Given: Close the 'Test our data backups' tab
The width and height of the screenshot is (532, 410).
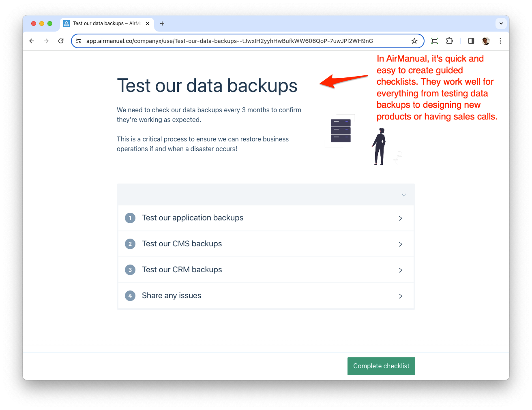Looking at the screenshot, I should click(148, 23).
